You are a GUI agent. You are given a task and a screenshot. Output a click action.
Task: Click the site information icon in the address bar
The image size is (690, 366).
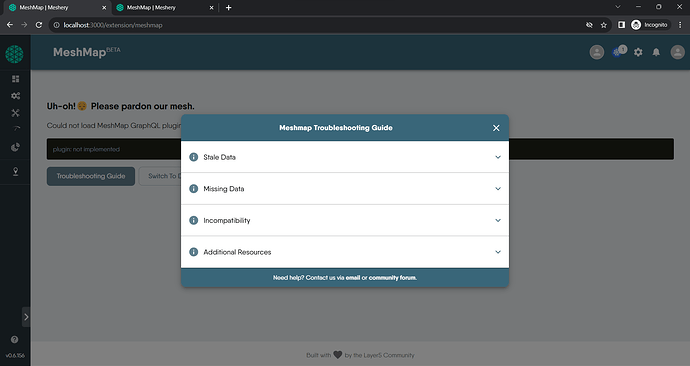tap(56, 25)
